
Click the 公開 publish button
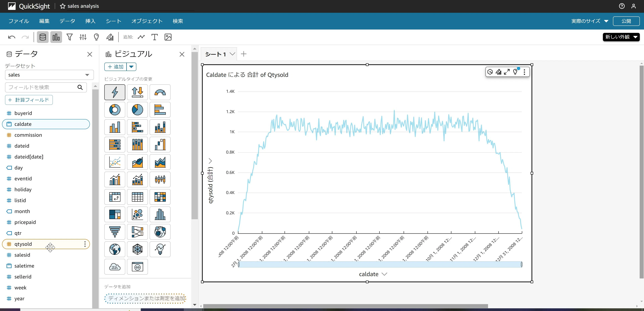(x=626, y=21)
